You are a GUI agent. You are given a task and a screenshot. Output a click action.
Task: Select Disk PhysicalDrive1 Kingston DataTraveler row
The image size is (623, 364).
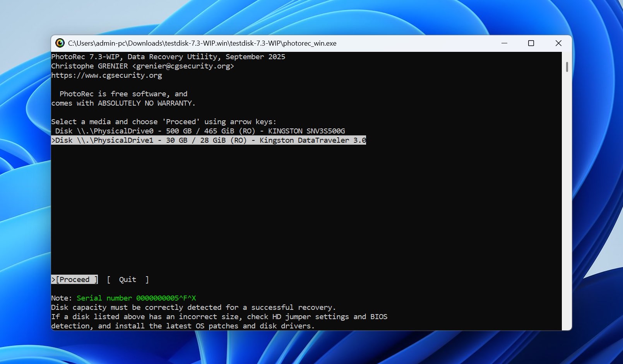[209, 140]
